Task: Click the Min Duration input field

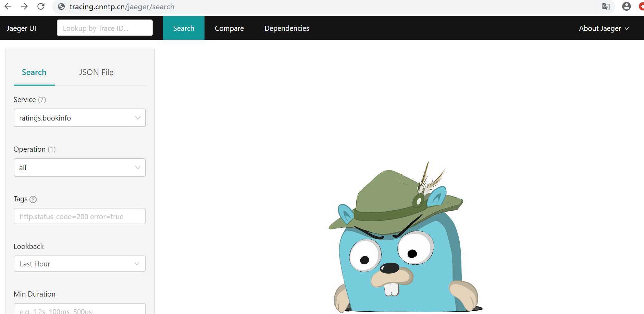Action: pyautogui.click(x=80, y=309)
